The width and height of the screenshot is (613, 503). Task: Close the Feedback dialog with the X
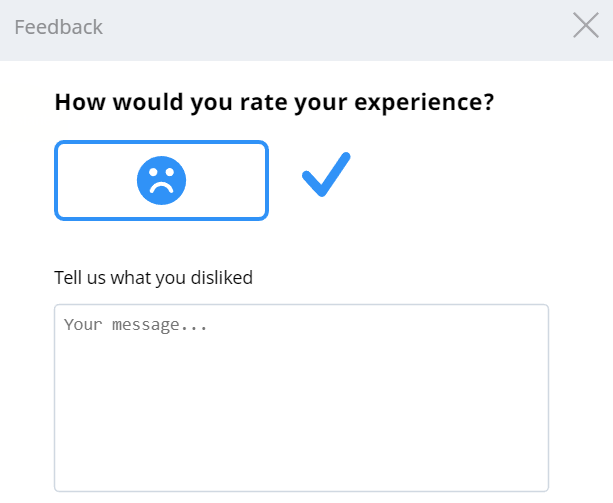pyautogui.click(x=586, y=26)
